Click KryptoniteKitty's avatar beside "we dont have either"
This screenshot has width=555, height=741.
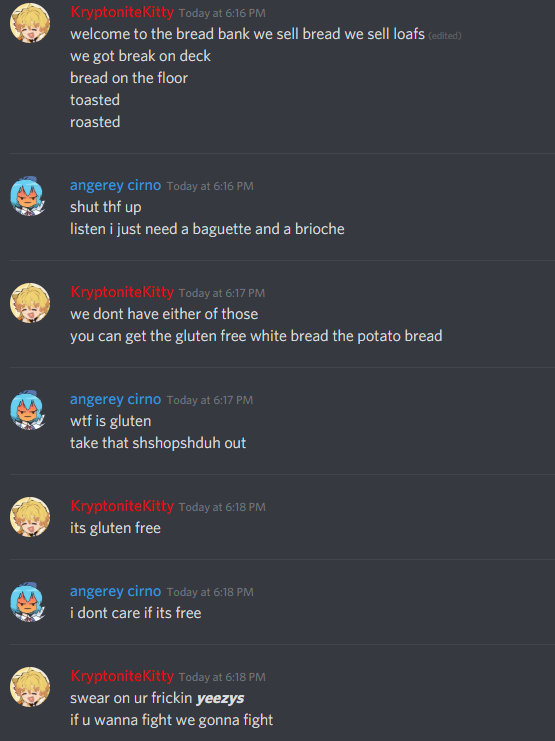coord(30,303)
